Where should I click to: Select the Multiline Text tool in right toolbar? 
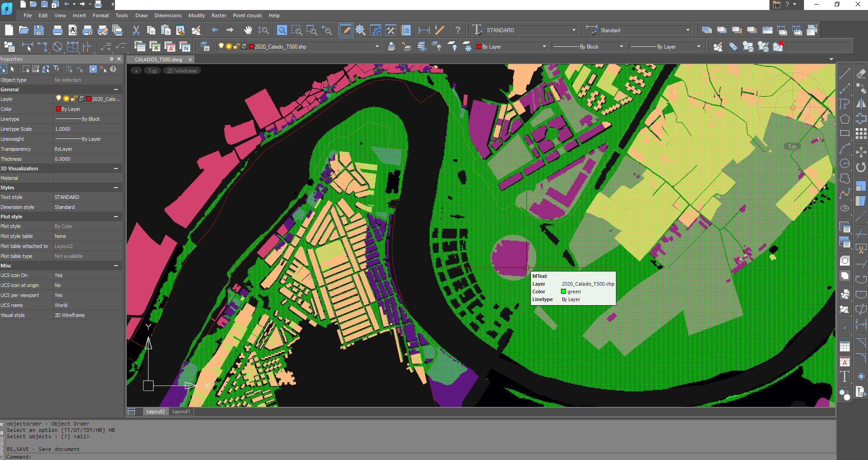coord(844,376)
